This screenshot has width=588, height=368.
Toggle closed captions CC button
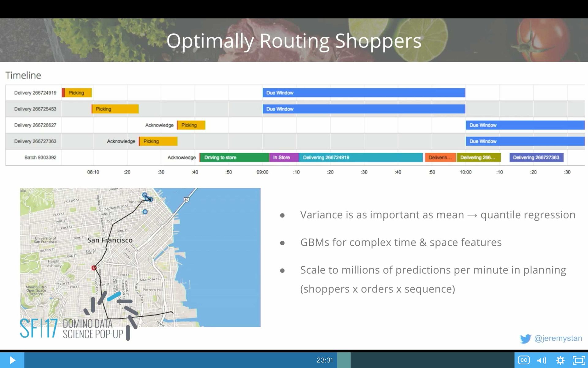pos(524,360)
